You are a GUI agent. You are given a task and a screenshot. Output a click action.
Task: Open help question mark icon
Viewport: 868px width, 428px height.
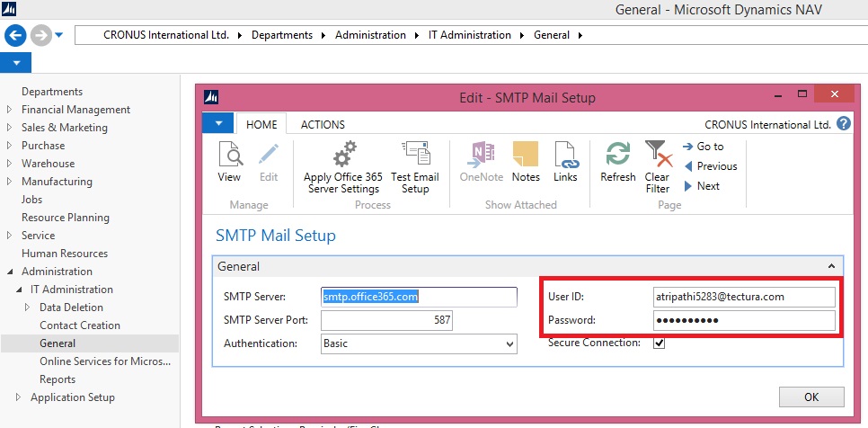click(843, 124)
